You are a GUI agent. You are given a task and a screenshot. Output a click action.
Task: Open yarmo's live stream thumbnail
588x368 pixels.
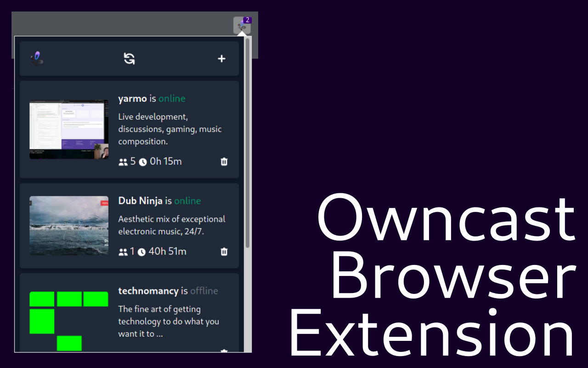pos(68,129)
